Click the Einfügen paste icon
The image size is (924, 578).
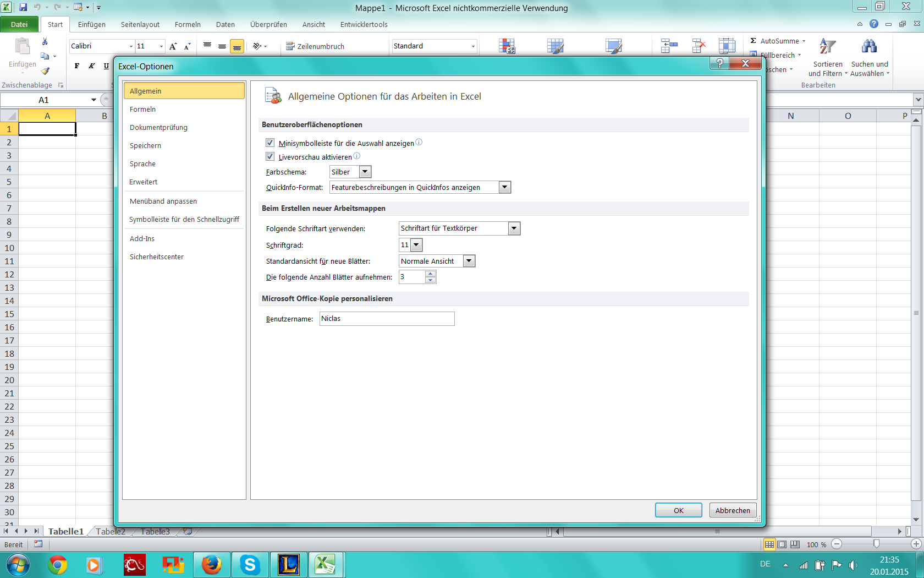point(23,47)
